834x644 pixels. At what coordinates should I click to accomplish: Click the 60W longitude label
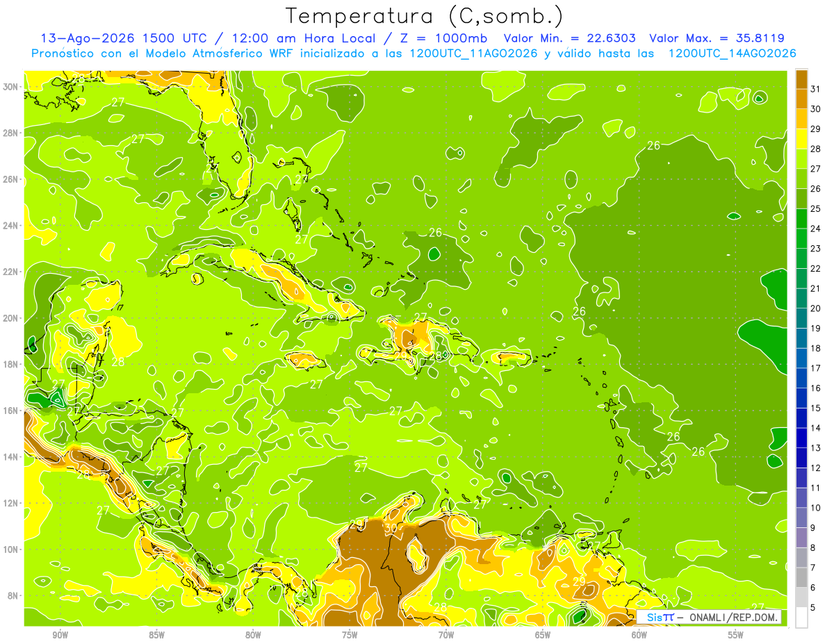(639, 634)
